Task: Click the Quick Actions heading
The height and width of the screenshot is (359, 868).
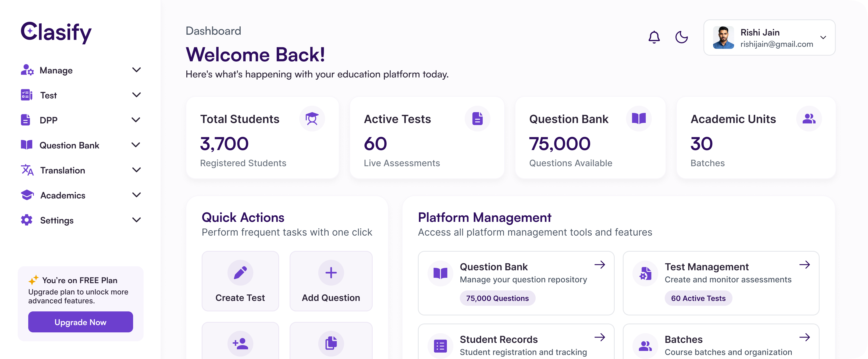Action: (x=243, y=218)
